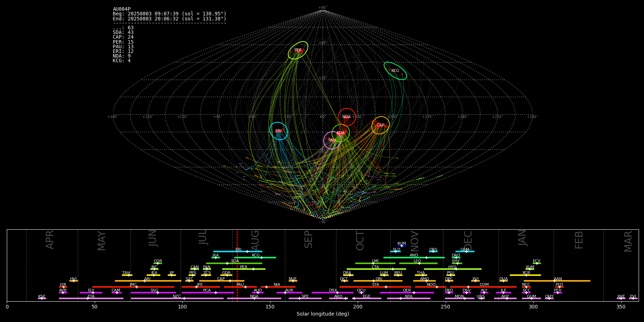Click the ERI cyan bar in timeline
Image resolution: width=644 pixels, height=322 pixels.
point(238,252)
